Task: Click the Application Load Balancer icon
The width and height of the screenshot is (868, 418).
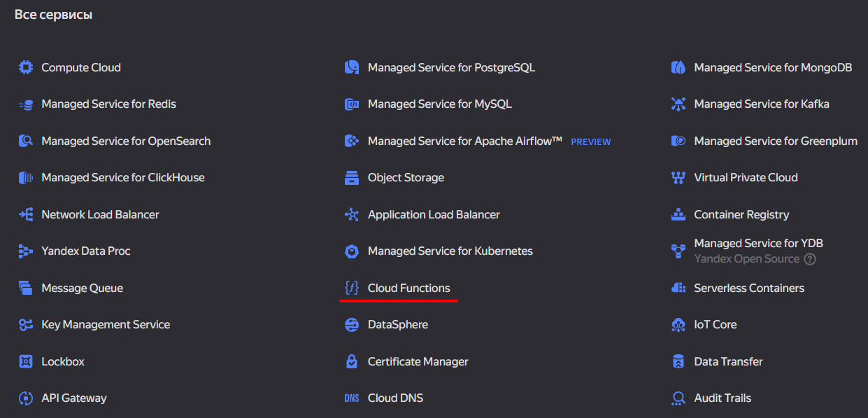Action: (352, 214)
